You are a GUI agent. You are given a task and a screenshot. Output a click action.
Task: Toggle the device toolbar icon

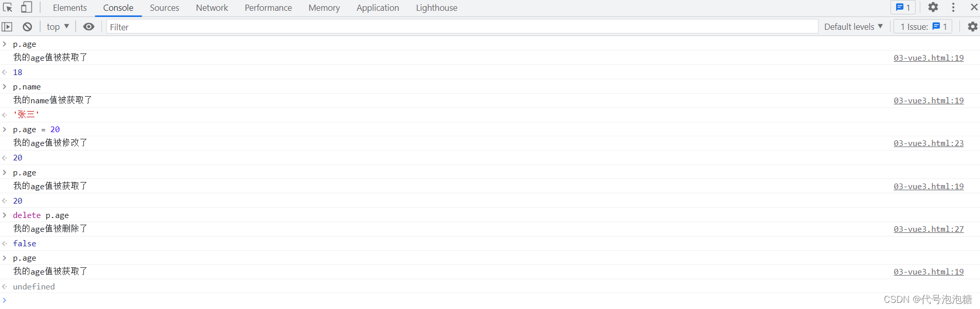tap(26, 8)
